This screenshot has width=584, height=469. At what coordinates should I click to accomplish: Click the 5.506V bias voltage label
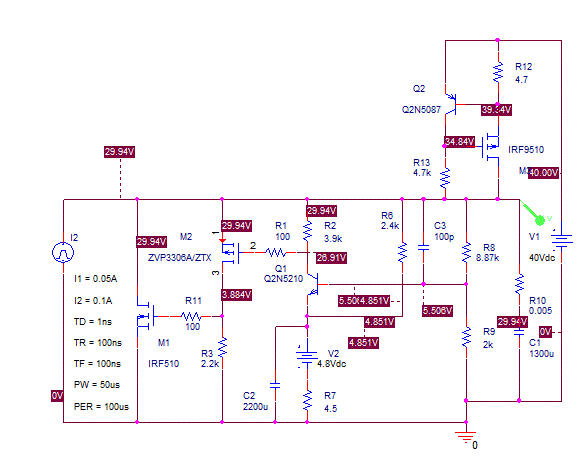pyautogui.click(x=438, y=310)
